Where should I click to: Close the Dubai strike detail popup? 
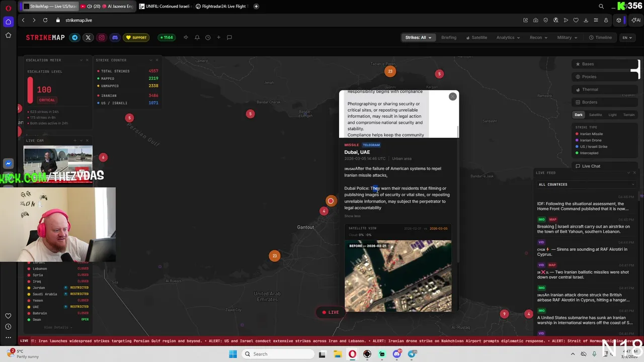453,97
